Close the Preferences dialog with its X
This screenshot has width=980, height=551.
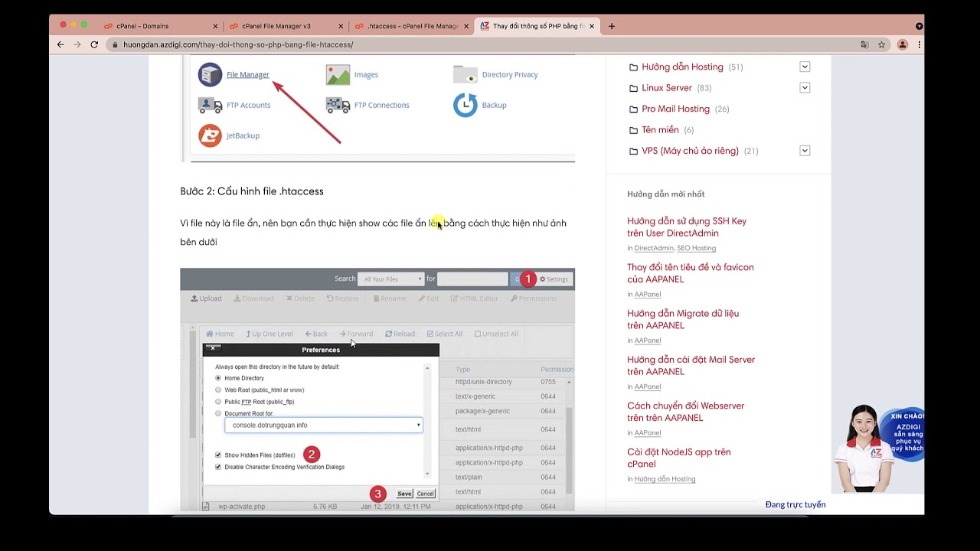213,348
